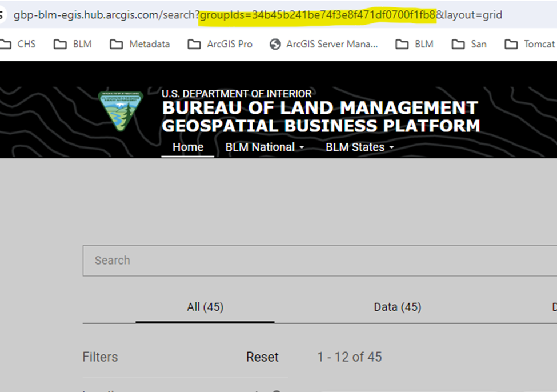This screenshot has width=557, height=392.
Task: Click the Bureau of Land Management title
Action: [320, 108]
